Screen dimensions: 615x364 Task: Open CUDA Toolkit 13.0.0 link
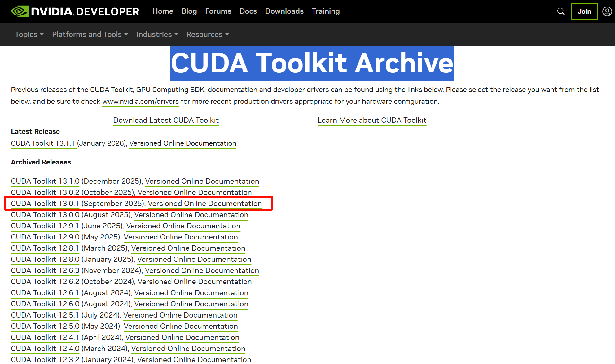45,215
